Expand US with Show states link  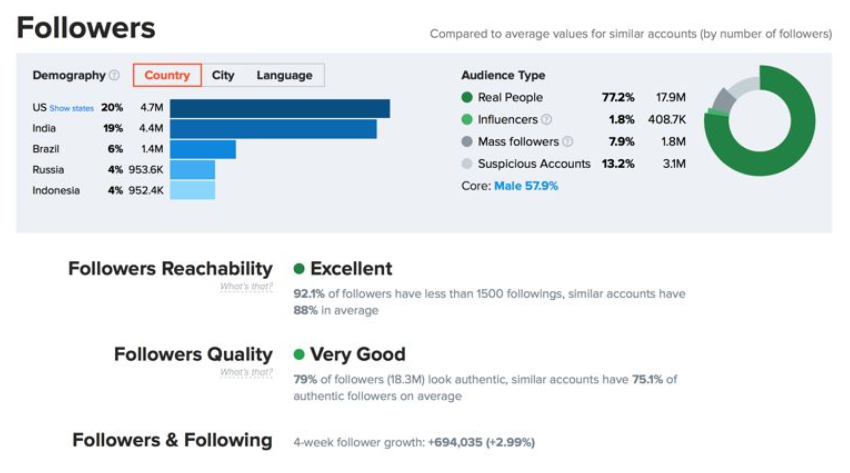click(70, 108)
